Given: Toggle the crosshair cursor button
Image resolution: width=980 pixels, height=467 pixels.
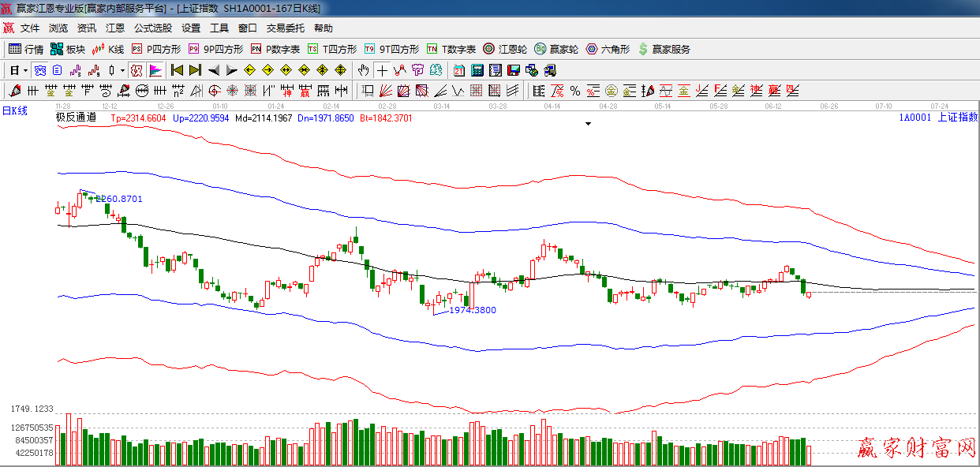Looking at the screenshot, I should (x=382, y=70).
